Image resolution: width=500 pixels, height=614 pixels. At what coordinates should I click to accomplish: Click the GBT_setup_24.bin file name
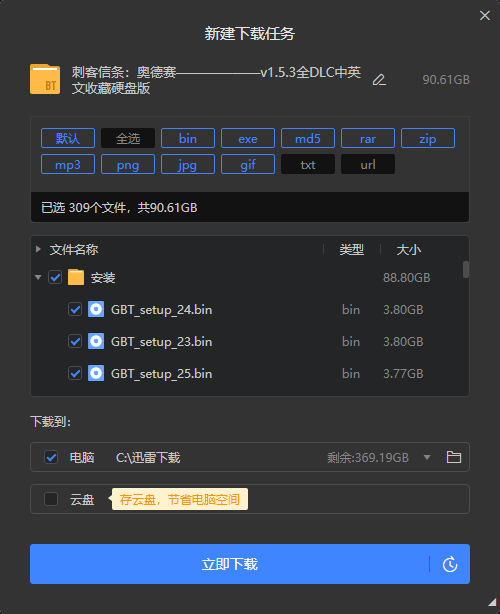pos(161,310)
